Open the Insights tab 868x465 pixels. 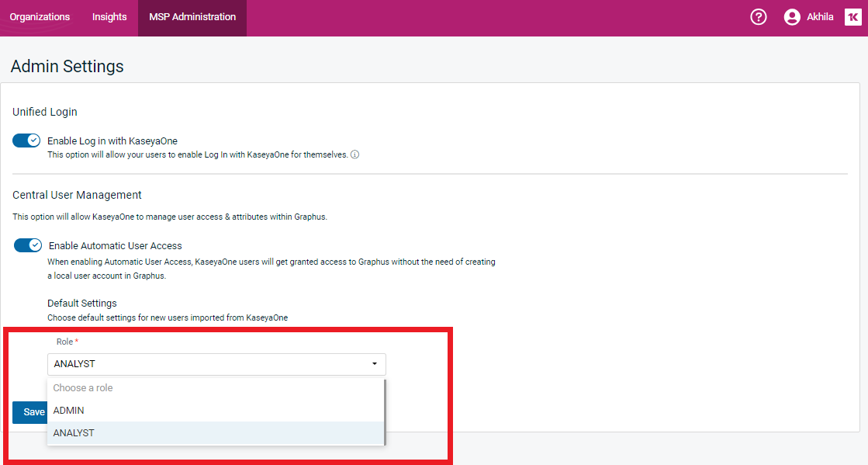109,17
